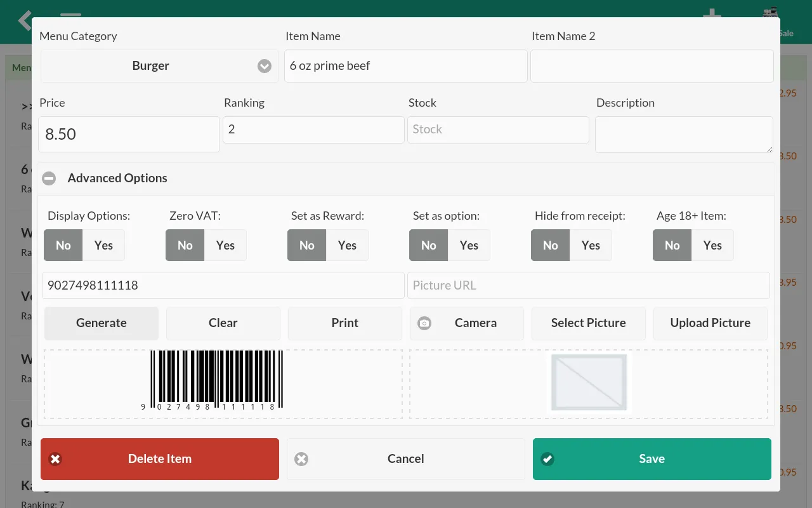Click the empty picture placeholder thumbnail
Viewport: 812px width, 508px height.
[x=589, y=382]
